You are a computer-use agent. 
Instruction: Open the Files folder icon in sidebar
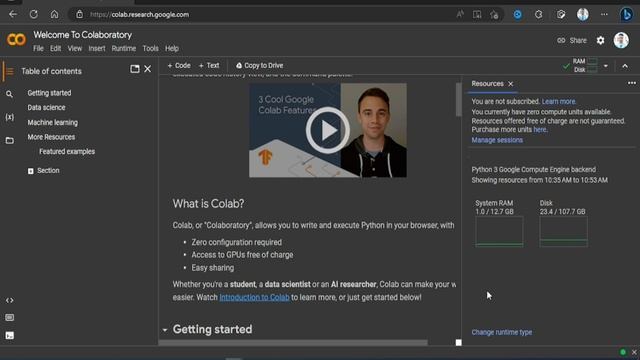click(x=9, y=141)
